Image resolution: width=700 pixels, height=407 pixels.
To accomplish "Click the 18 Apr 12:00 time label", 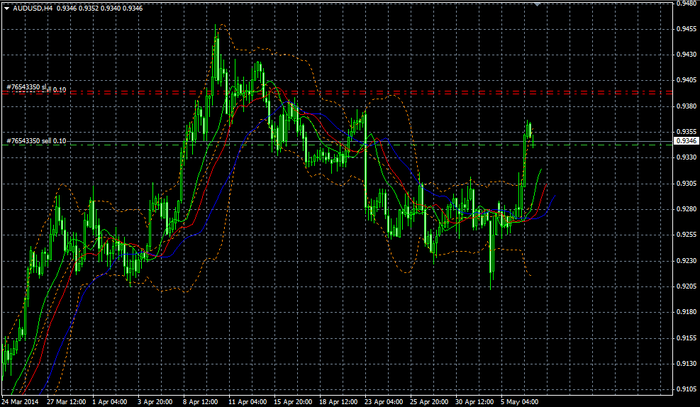I will tap(338, 402).
